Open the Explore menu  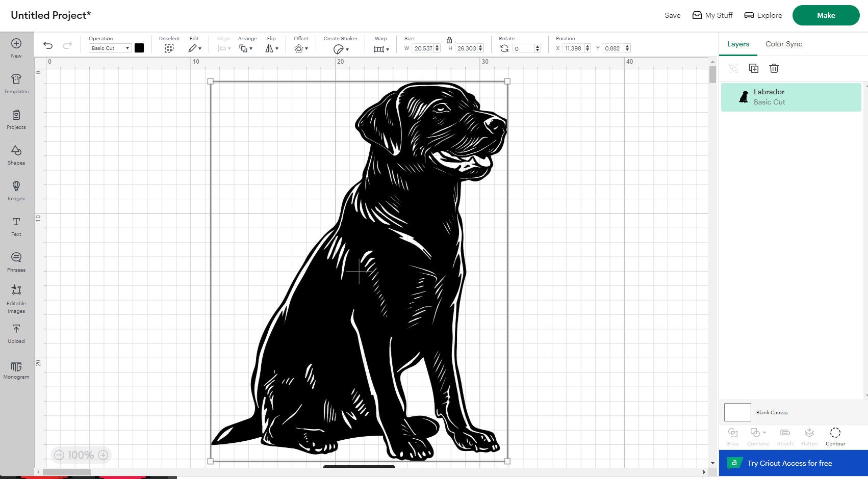pos(762,15)
